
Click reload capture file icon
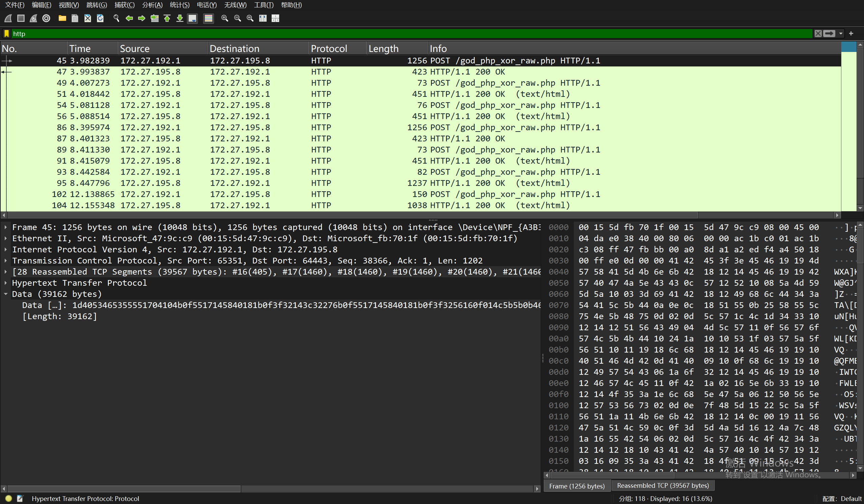pos(100,18)
